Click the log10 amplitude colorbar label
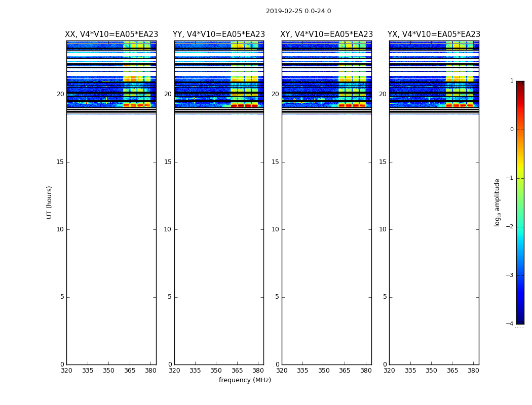 497,202
